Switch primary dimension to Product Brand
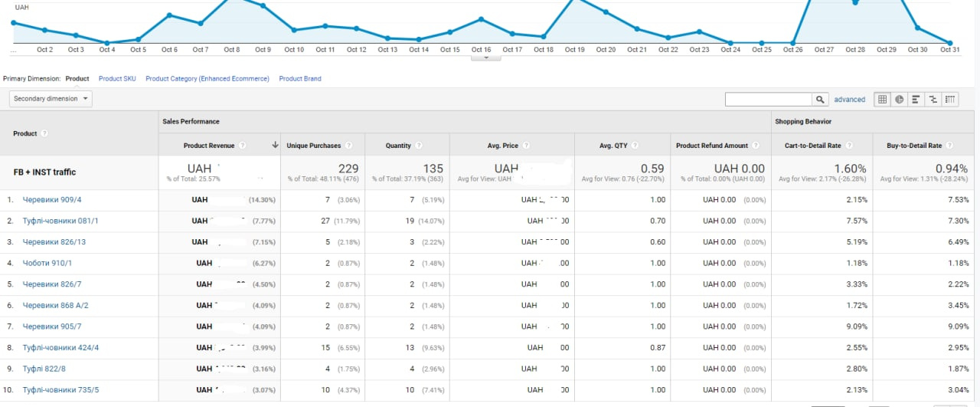 (300, 79)
